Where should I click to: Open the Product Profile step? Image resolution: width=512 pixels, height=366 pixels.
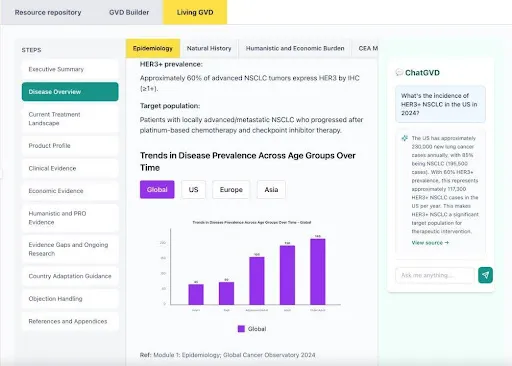tap(70, 146)
